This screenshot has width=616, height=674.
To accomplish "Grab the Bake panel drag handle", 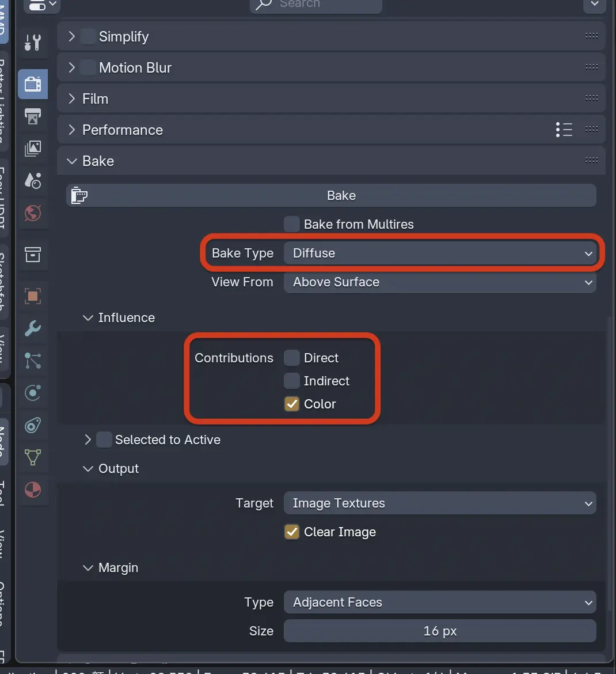I will coord(591,160).
